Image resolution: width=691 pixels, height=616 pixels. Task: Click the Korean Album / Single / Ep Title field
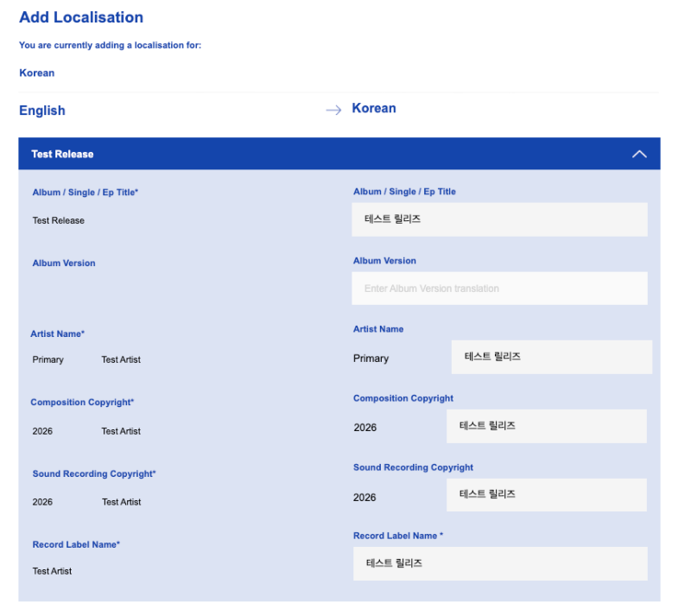(x=499, y=219)
